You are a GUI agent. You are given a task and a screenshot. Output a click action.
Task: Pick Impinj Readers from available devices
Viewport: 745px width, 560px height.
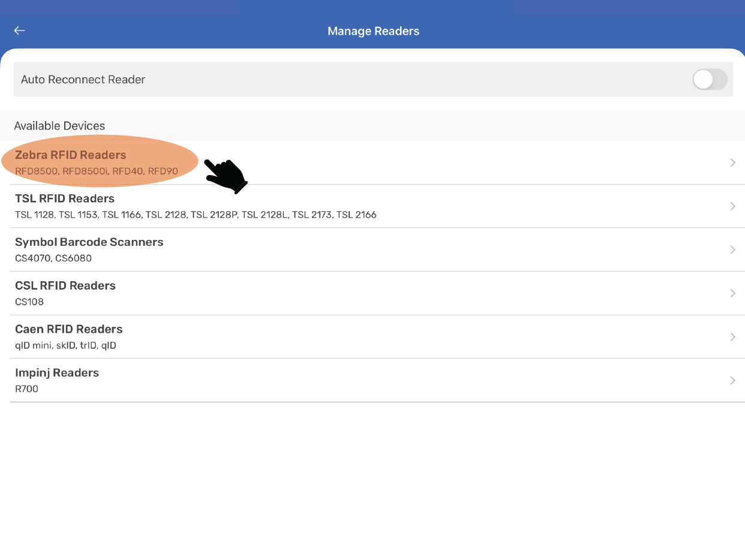point(57,373)
